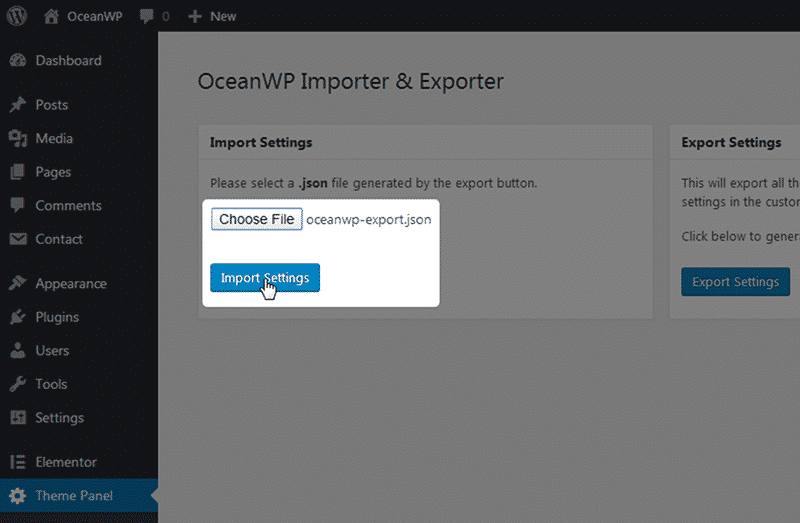This screenshot has width=800, height=523.
Task: Click the Tools wrench icon
Action: coord(18,384)
